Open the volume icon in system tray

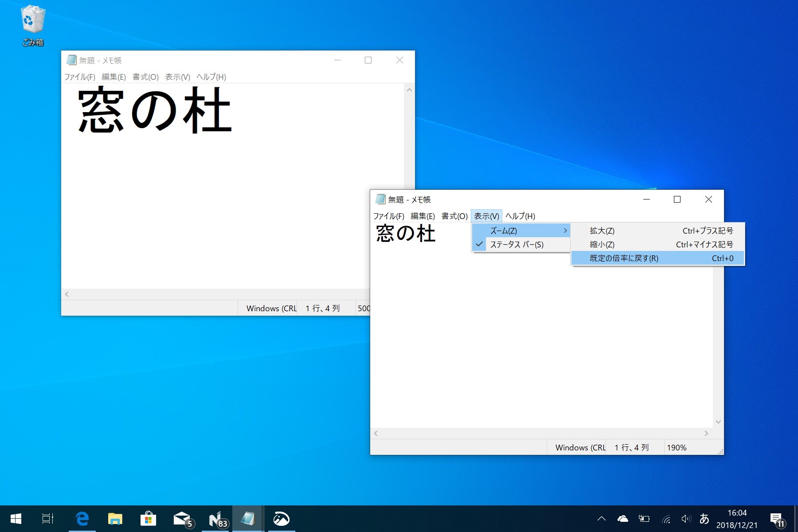click(686, 518)
